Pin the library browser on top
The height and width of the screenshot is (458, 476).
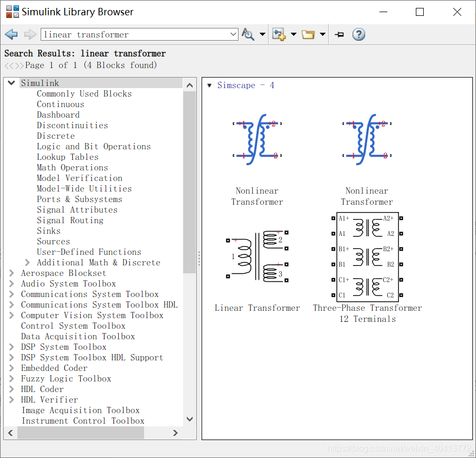click(339, 34)
